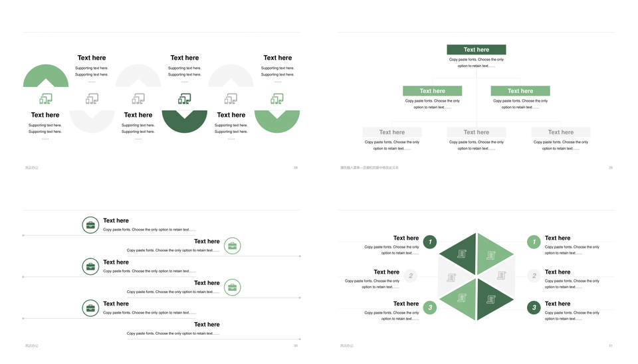Click page number 31 on the hexagon slide

(x=611, y=345)
